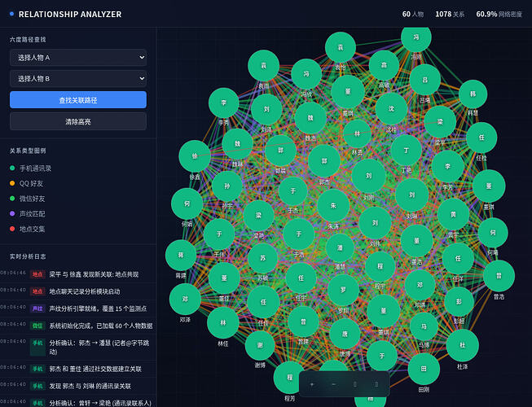Select the 魏琳 person node

pos(238,144)
